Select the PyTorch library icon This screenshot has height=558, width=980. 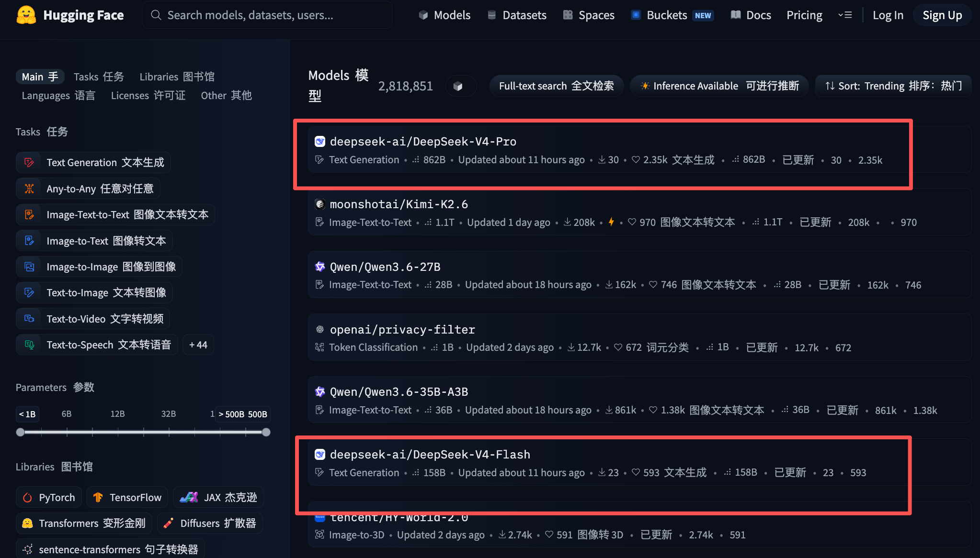click(x=28, y=497)
